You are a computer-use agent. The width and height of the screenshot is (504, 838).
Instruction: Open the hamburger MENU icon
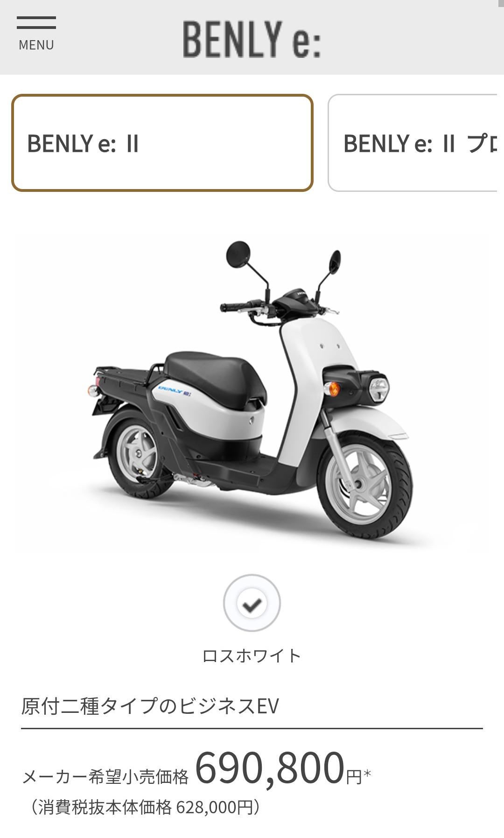click(x=36, y=22)
